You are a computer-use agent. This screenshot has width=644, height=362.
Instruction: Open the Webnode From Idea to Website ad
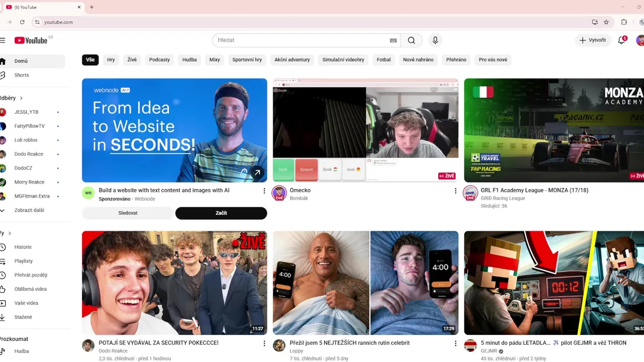coord(175,130)
